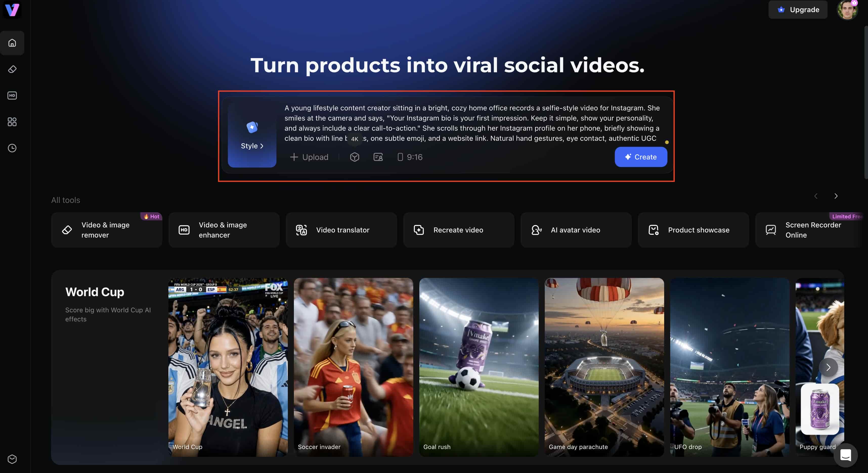Click the Create button

[641, 157]
